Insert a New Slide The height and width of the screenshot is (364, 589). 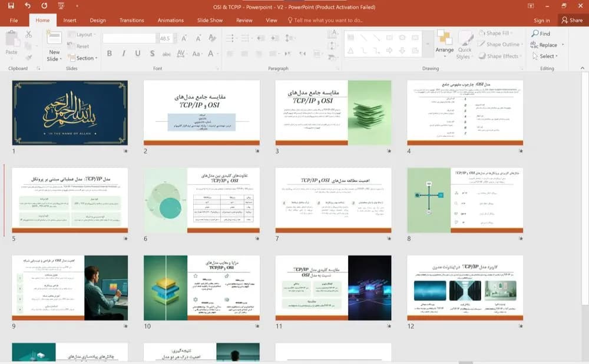54,46
